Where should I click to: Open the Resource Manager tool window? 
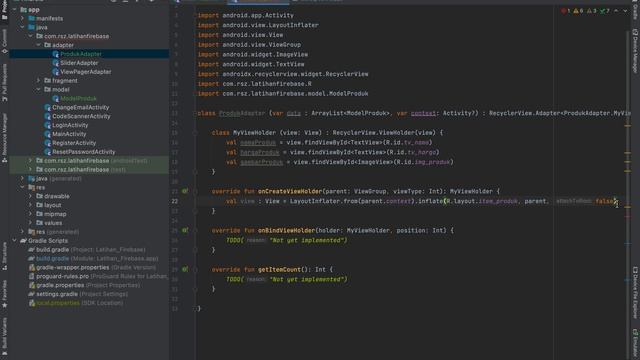point(4,138)
